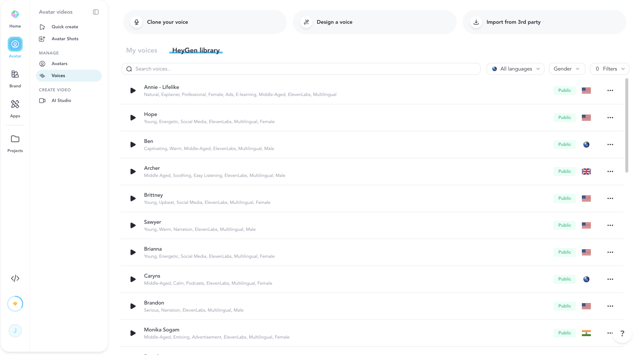The width and height of the screenshot is (644, 355).
Task: Click the UK flag on Archer row
Action: [x=586, y=171]
